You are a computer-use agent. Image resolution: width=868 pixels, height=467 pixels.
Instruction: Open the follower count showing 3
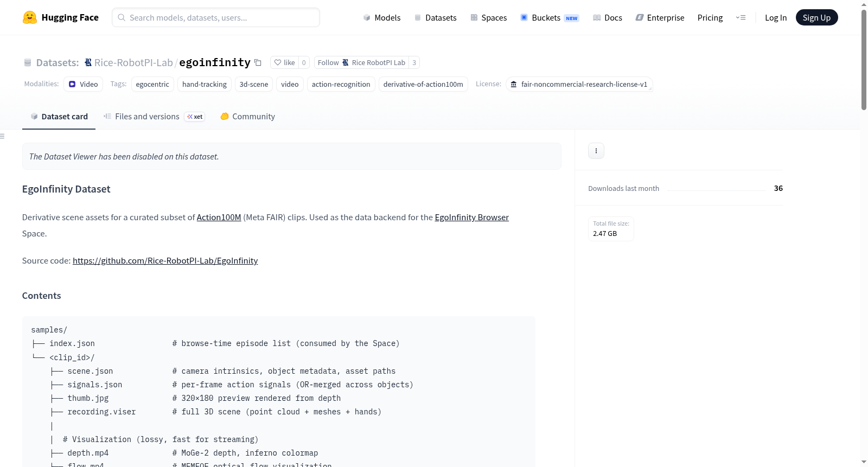414,62
